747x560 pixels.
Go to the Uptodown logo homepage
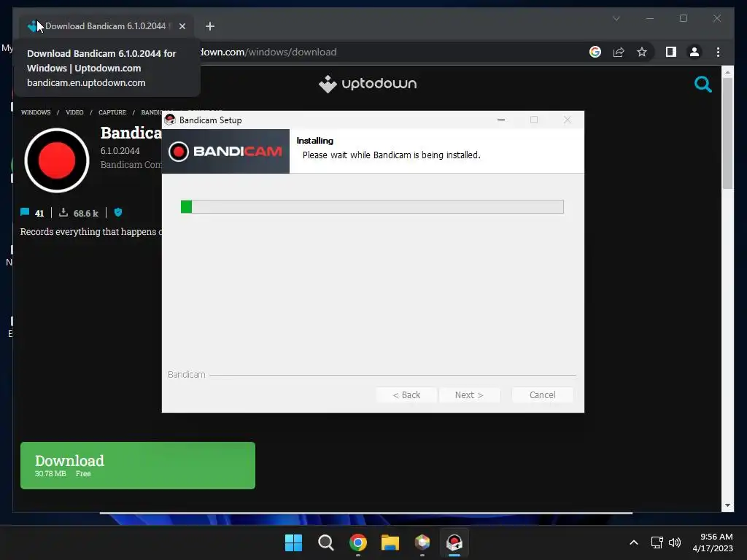(x=368, y=84)
